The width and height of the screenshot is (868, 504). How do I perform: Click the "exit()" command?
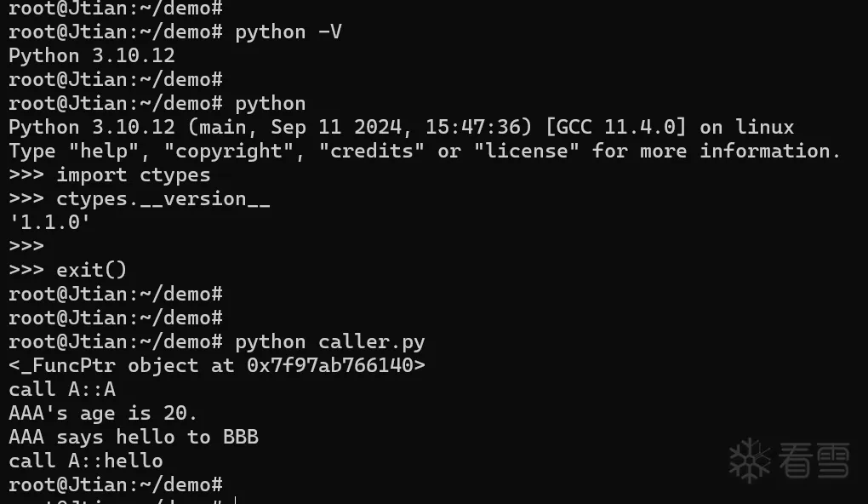92,271
